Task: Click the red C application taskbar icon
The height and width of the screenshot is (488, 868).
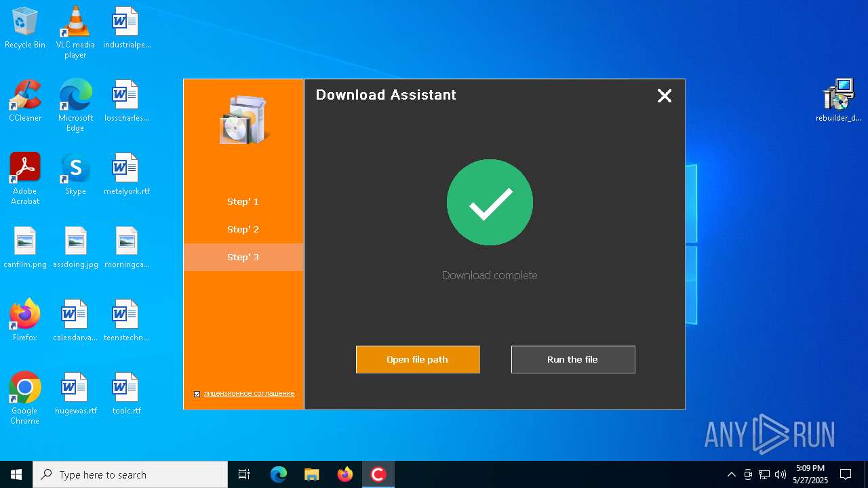Action: 378,474
